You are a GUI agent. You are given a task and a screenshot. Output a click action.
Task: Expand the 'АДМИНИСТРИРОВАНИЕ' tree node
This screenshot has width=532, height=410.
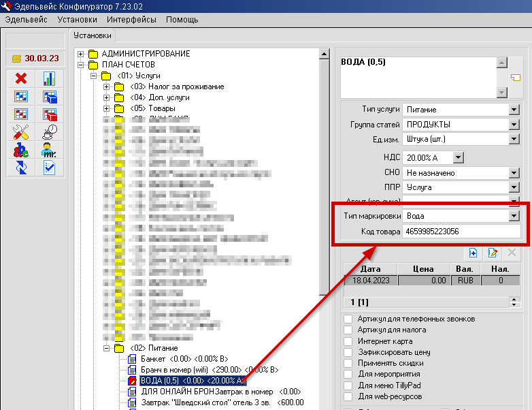click(81, 54)
